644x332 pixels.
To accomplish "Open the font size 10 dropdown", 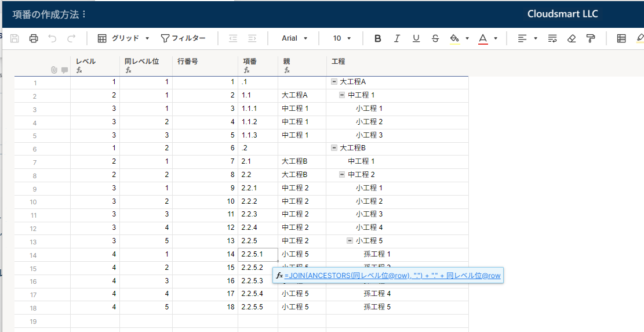I will [342, 38].
